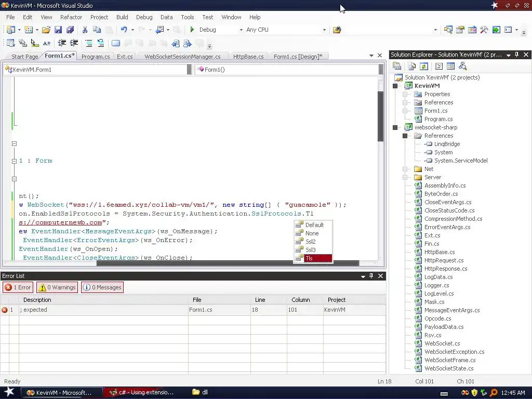Switch to the Form1.cs [Design]* tab

[298, 57]
